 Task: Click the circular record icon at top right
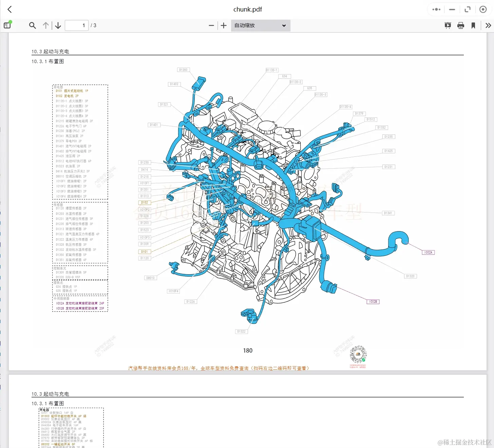(x=483, y=9)
